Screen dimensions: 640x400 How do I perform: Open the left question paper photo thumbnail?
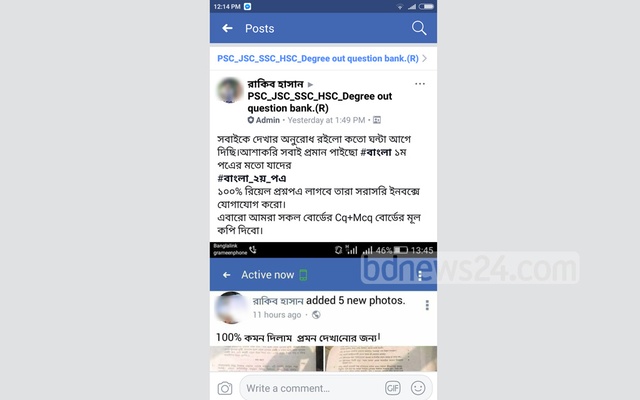tap(266, 358)
